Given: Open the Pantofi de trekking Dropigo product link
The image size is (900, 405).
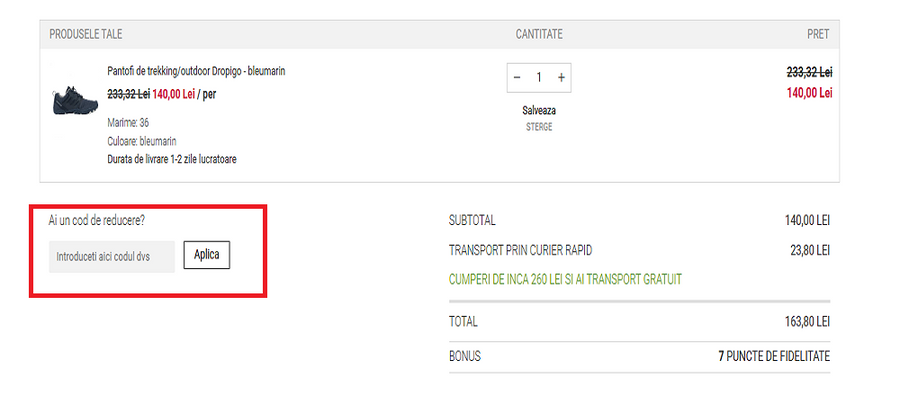Looking at the screenshot, I should (x=189, y=72).
